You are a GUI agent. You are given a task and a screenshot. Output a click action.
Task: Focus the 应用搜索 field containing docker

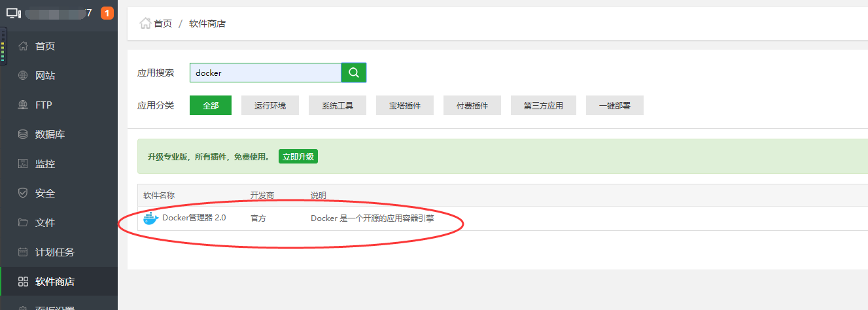[x=266, y=73]
